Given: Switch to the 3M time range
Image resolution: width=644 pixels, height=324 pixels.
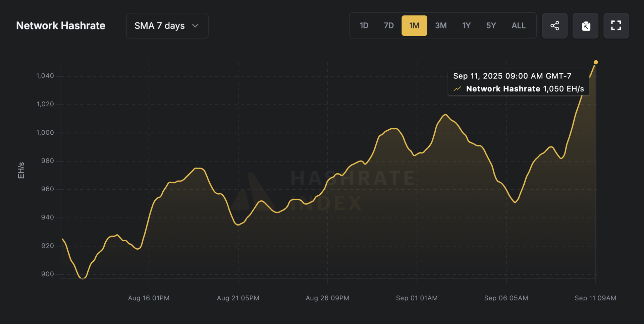Looking at the screenshot, I should click(x=441, y=26).
